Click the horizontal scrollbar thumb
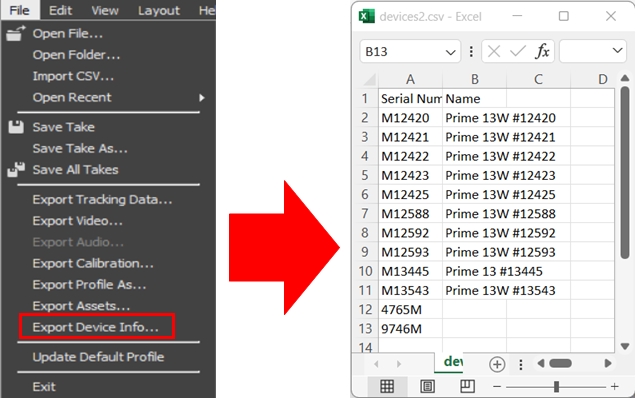Image resolution: width=636 pixels, height=398 pixels. (x=561, y=364)
